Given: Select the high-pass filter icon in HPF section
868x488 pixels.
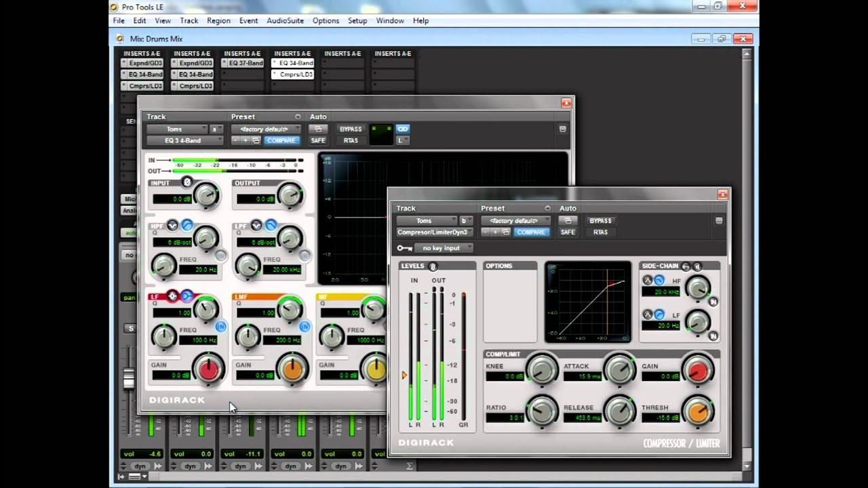Looking at the screenshot, I should (186, 225).
